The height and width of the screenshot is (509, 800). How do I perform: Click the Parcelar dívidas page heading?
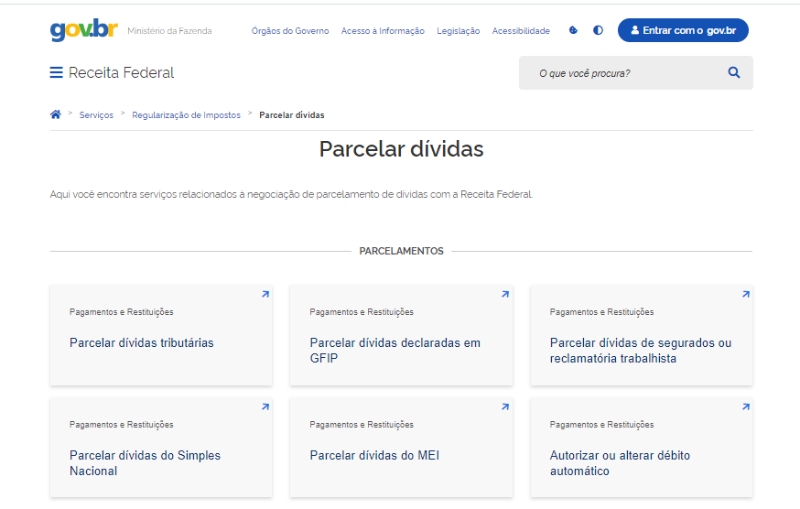[x=401, y=149]
